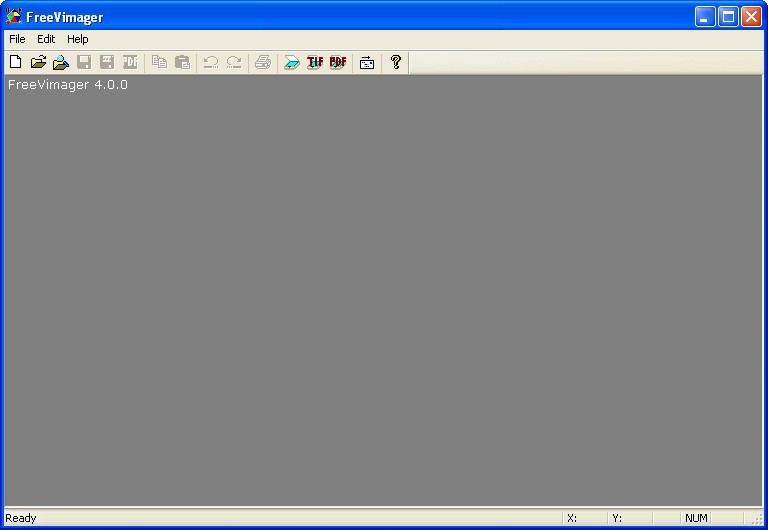This screenshot has width=768, height=530.
Task: Click the red PDF scan icon
Action: coord(338,62)
